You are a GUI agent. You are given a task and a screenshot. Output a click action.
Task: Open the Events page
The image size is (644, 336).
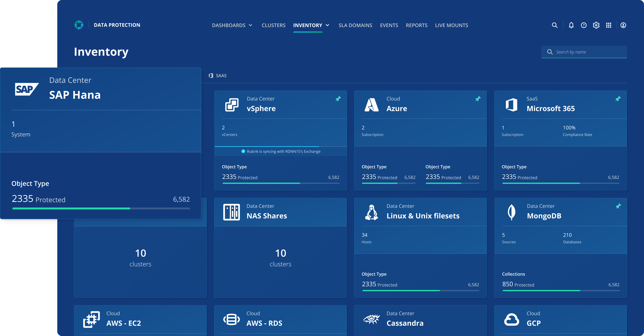click(x=389, y=25)
